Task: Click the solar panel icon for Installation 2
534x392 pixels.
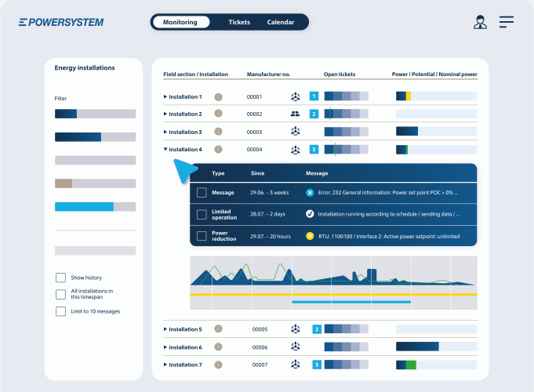Action: (x=296, y=114)
